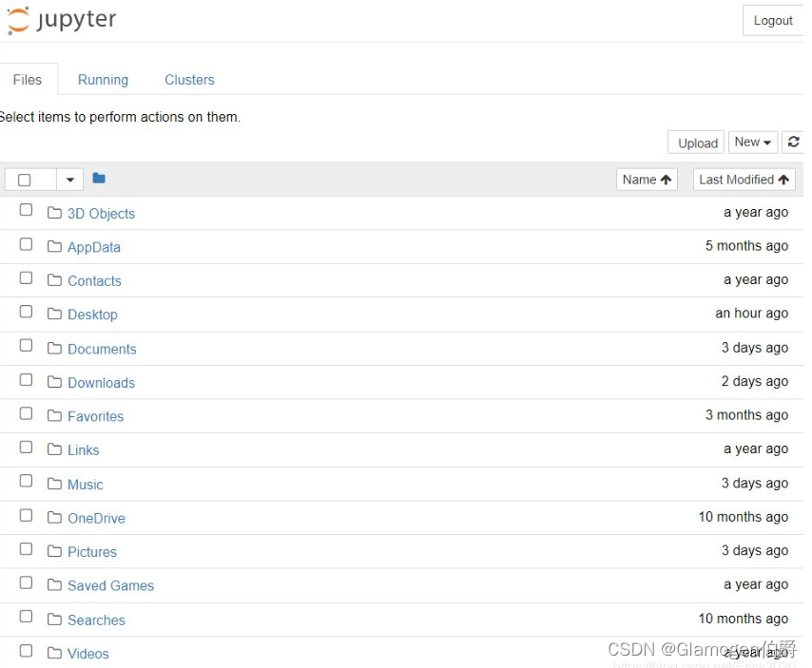The image size is (812, 668).
Task: Open the Pictures folder link
Action: point(91,551)
